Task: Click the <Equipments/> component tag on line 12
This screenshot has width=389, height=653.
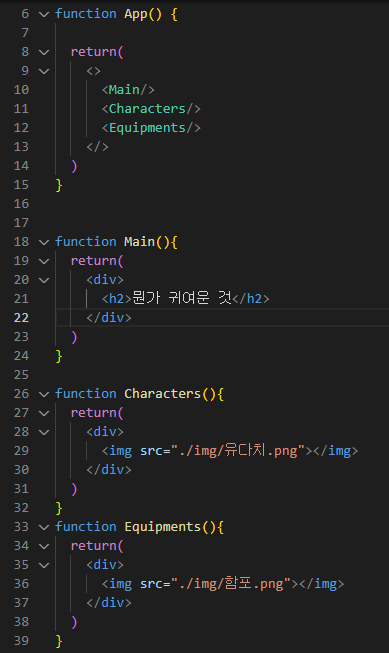Action: click(x=151, y=128)
